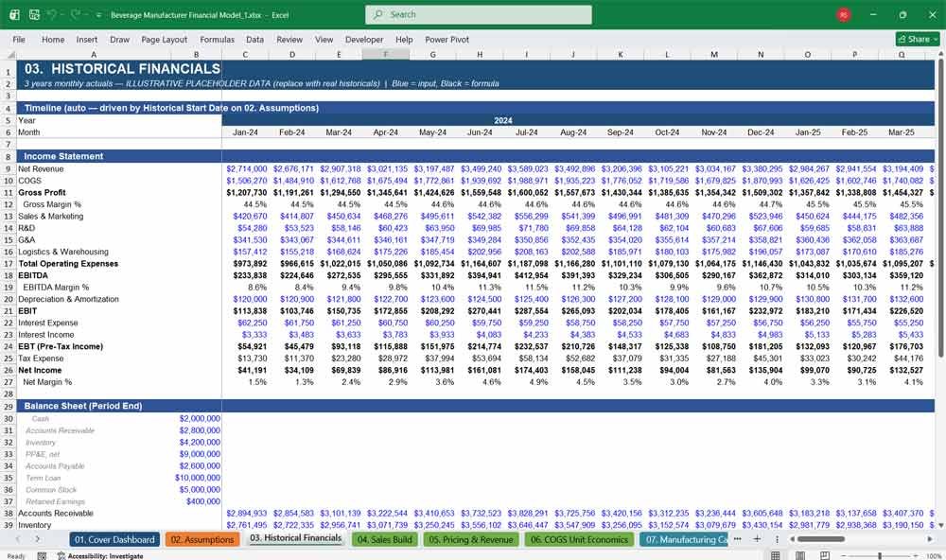Open the Data ribbon tab
The height and width of the screenshot is (560, 946).
point(254,39)
